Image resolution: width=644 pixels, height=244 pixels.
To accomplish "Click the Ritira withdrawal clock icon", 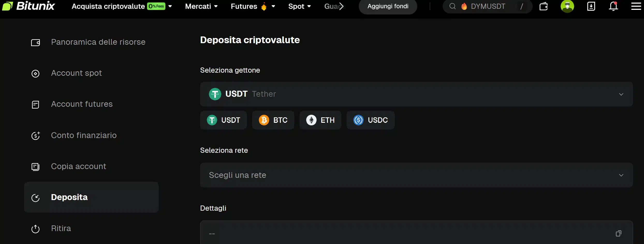I will pos(35,228).
